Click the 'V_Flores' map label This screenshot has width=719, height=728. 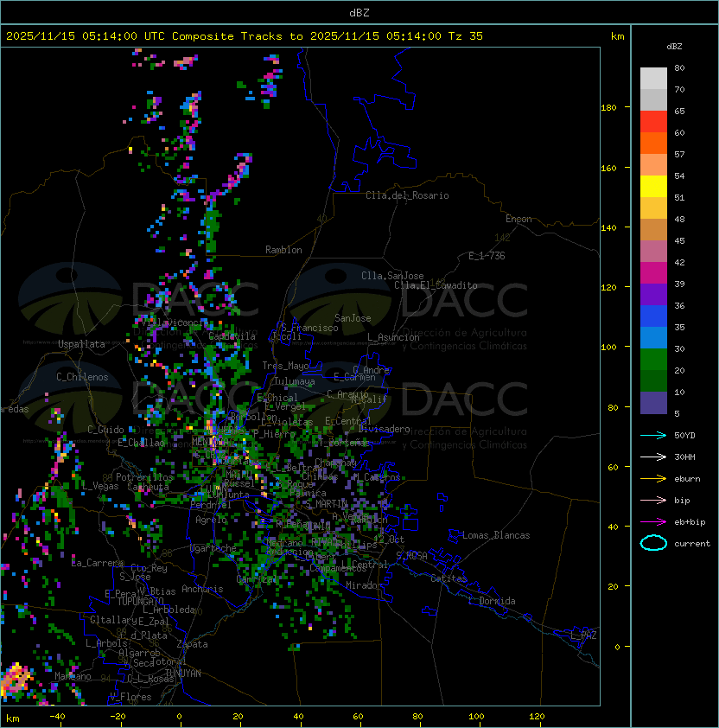pyautogui.click(x=130, y=697)
